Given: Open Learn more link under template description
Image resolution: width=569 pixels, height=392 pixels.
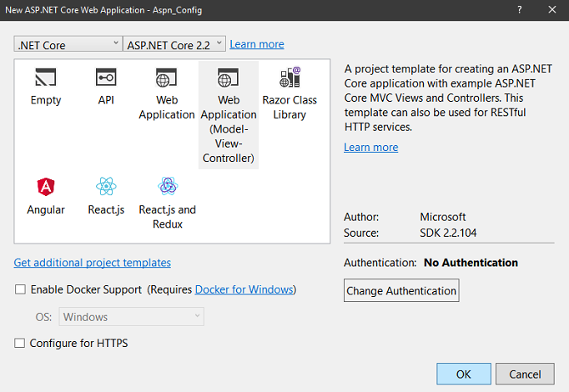Looking at the screenshot, I should [x=371, y=148].
